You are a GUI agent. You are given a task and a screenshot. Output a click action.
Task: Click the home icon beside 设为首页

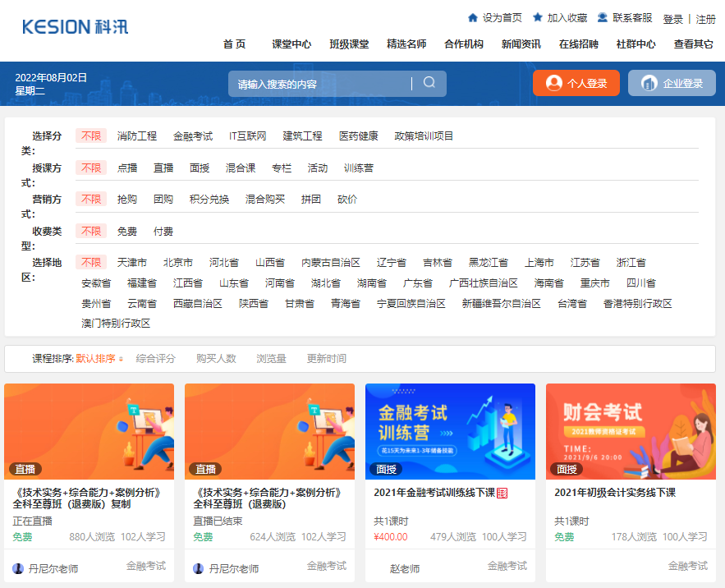(x=473, y=16)
